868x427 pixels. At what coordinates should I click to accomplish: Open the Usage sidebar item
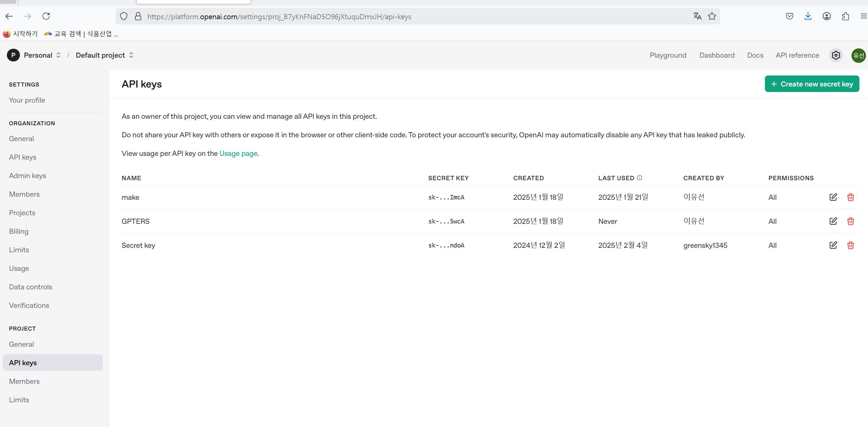(x=53, y=268)
